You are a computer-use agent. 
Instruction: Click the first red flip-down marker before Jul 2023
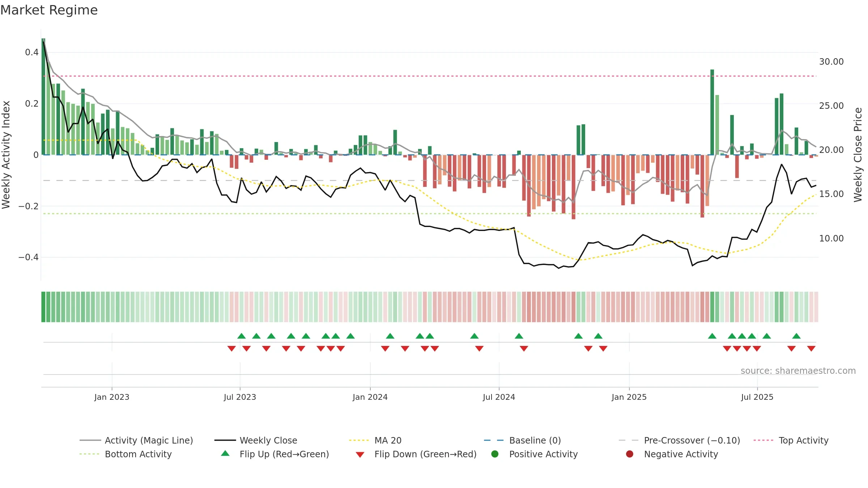coord(231,348)
